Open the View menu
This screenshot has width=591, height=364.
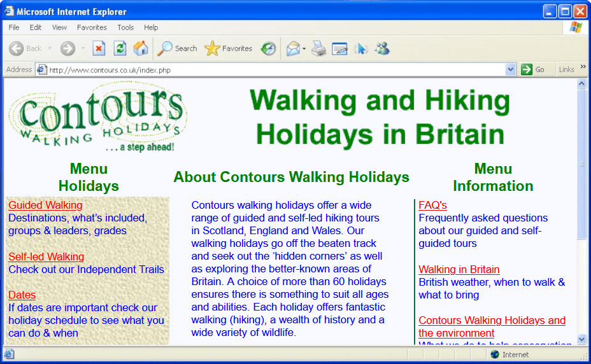click(59, 27)
